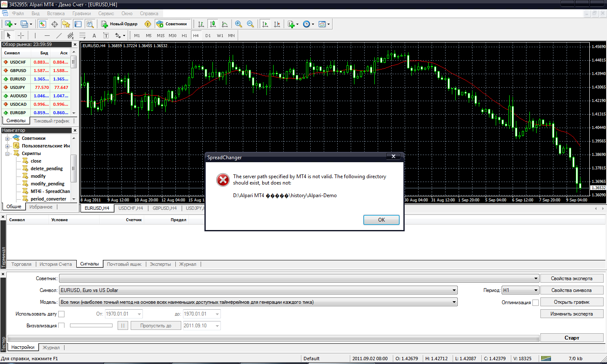Select the equidistant channel tool
The image size is (607, 364).
70,35
